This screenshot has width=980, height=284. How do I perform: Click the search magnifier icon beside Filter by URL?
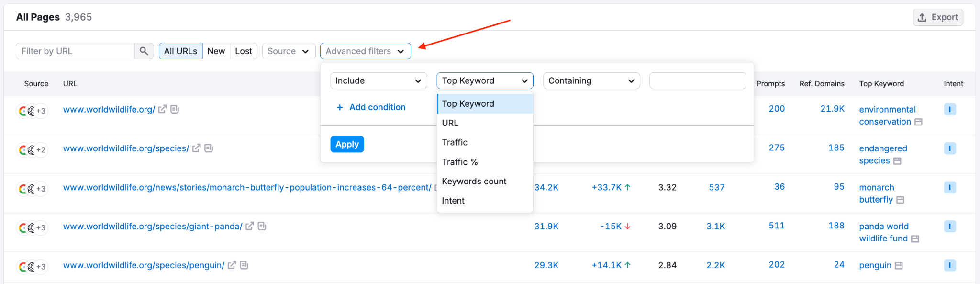pyautogui.click(x=144, y=51)
